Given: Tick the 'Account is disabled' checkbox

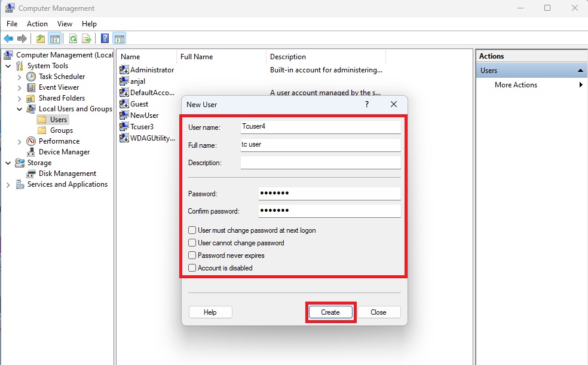Looking at the screenshot, I should (x=192, y=268).
